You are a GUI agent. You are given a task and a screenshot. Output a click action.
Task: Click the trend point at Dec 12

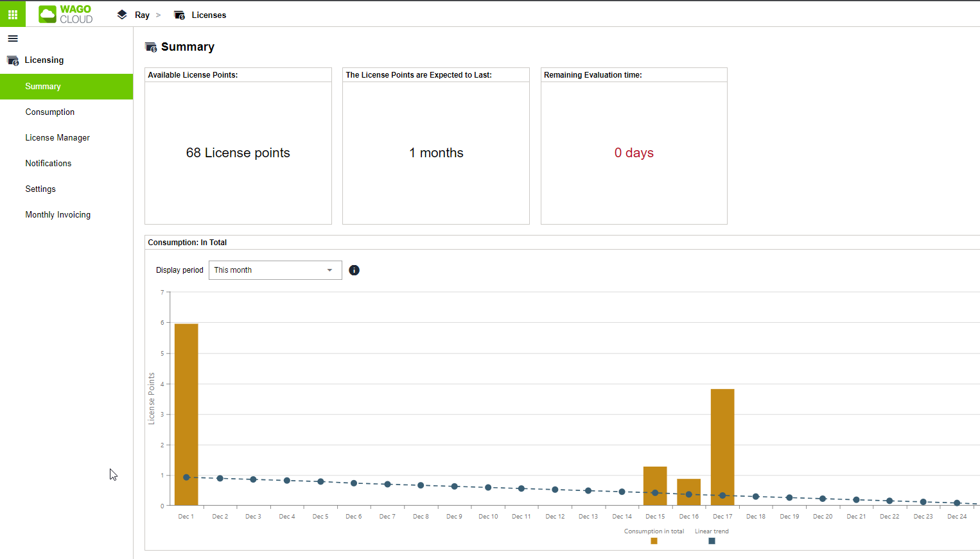(555, 490)
